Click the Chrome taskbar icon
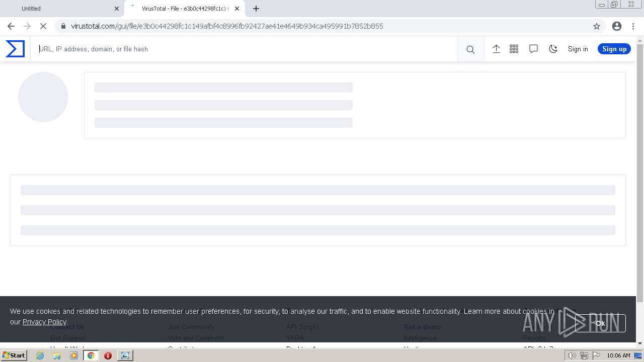The width and height of the screenshot is (644, 362). [91, 355]
